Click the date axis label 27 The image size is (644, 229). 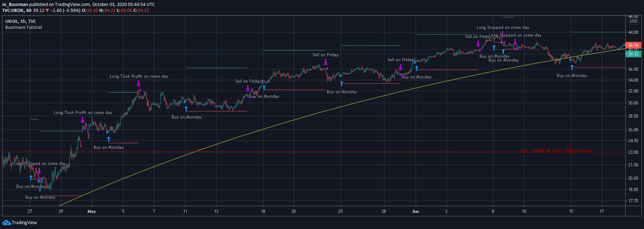(30, 211)
